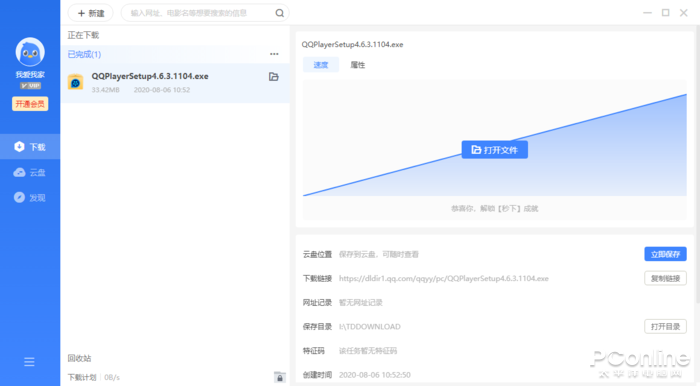Select the 已完成(1) completed list
The width and height of the screenshot is (700, 386).
click(84, 54)
